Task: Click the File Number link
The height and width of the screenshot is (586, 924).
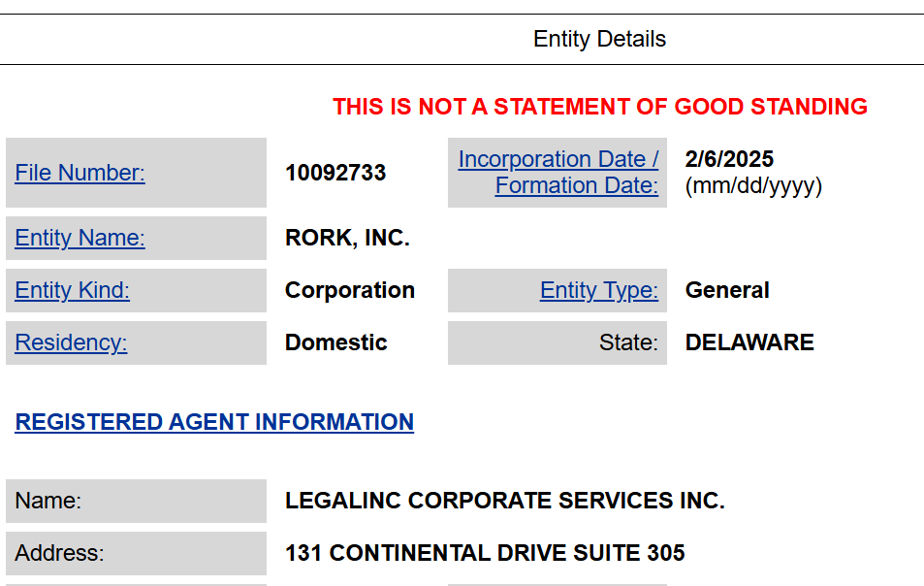Action: (x=80, y=173)
